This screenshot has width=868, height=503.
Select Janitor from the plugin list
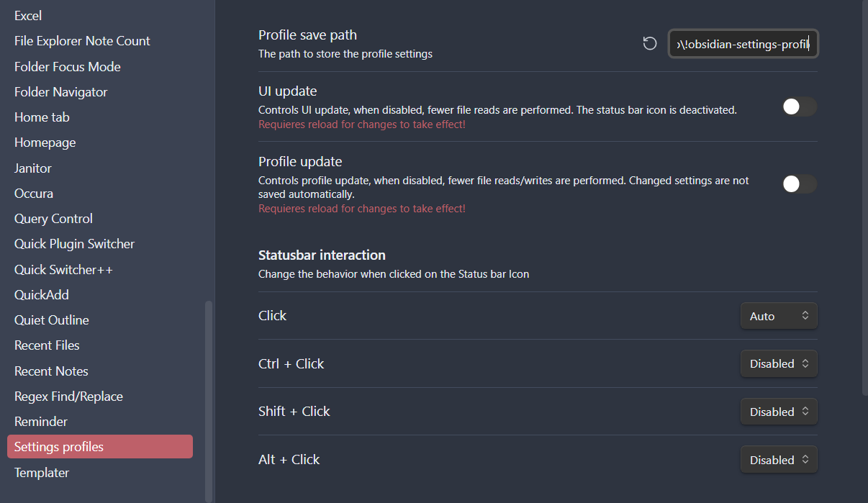click(32, 168)
